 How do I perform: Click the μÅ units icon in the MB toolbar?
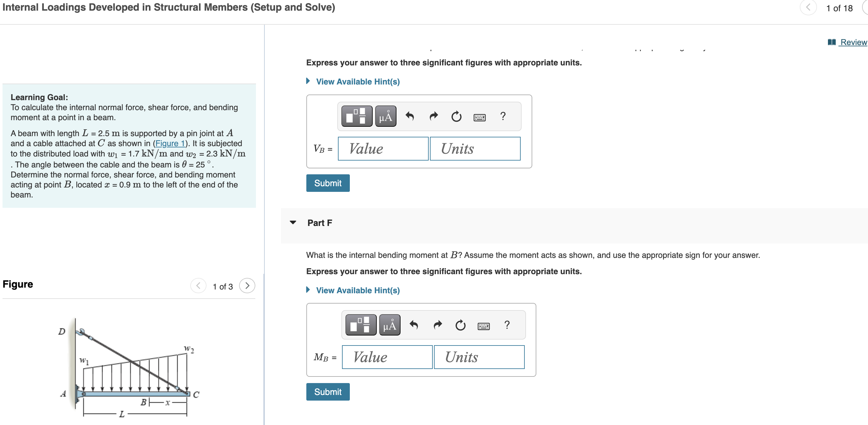[x=390, y=325]
